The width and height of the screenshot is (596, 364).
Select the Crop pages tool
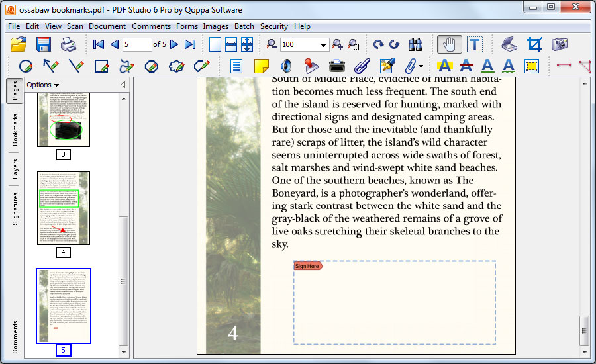click(x=534, y=44)
